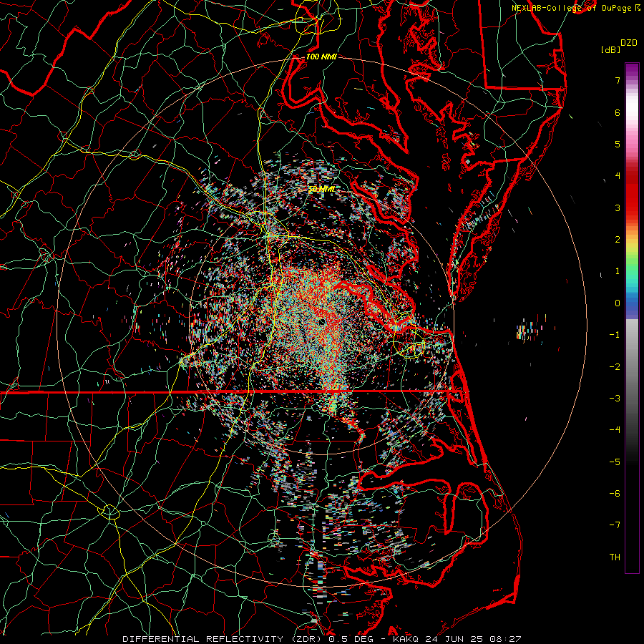Click the 2 value on the color scale
This screenshot has width=644, height=644.
(618, 240)
